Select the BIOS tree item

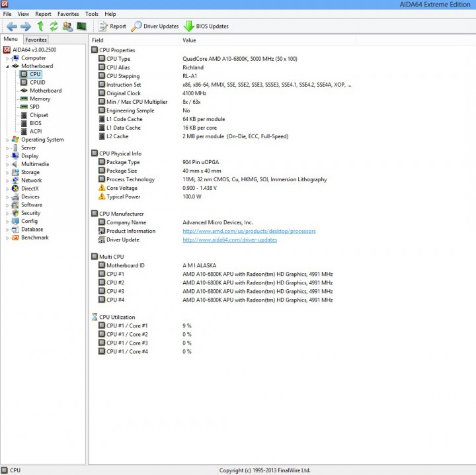tap(36, 123)
